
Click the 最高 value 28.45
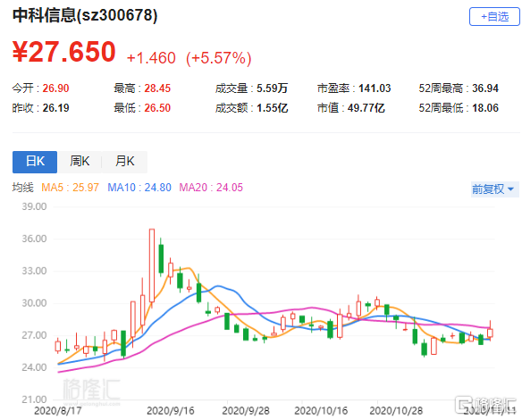click(157, 88)
